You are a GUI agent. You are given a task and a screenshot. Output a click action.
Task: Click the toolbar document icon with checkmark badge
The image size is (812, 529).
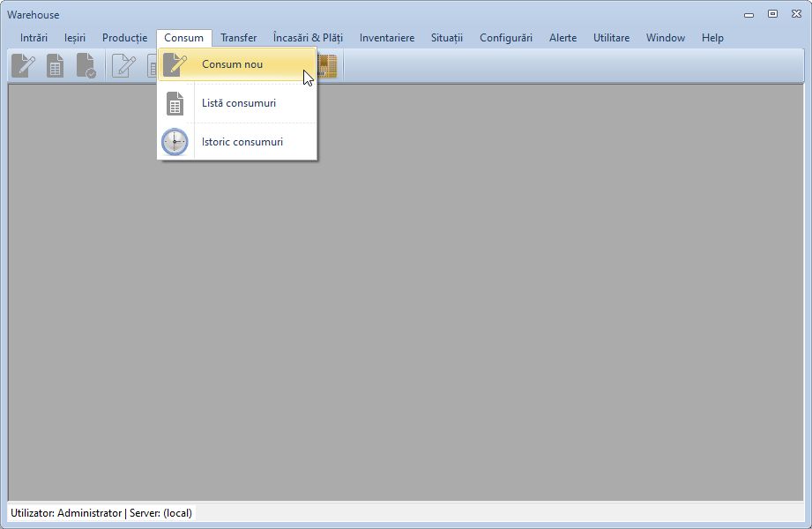pos(86,66)
